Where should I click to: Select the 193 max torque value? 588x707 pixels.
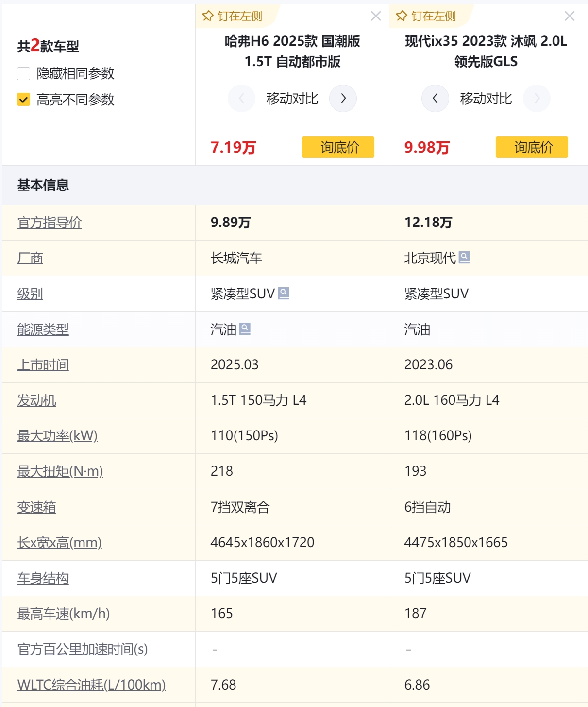[x=415, y=471]
